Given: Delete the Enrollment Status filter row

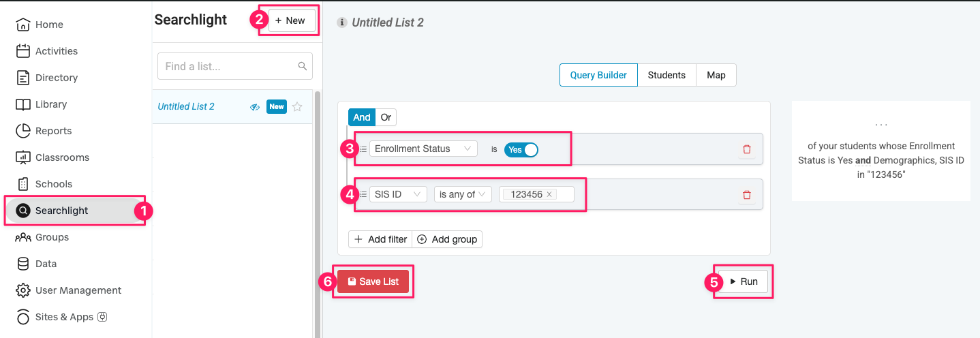Looking at the screenshot, I should pos(746,149).
